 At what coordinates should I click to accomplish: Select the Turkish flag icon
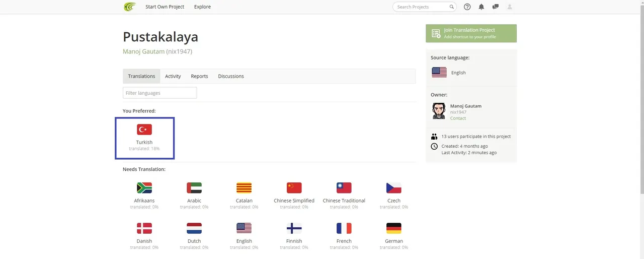(144, 129)
